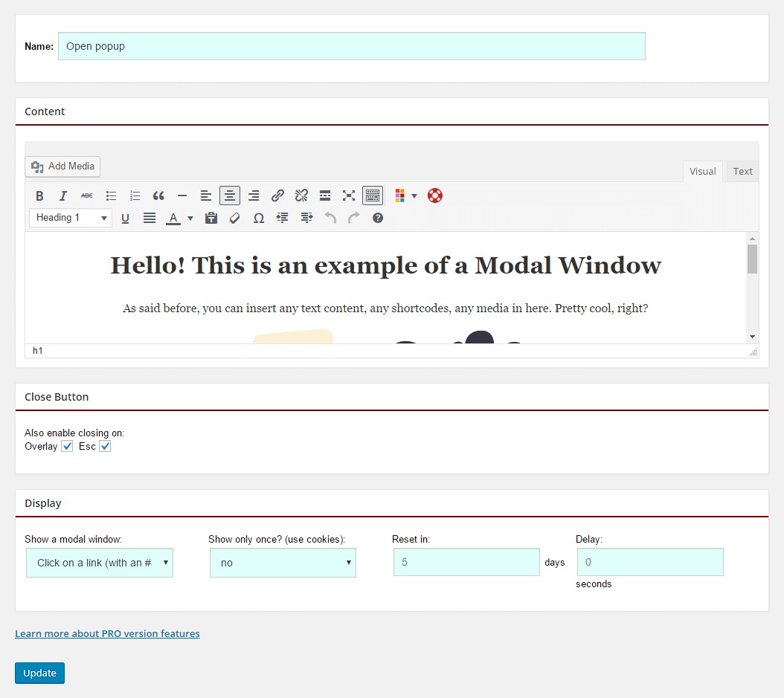Switch to the Text editor tab
Viewport: 784px width, 698px height.
[742, 171]
